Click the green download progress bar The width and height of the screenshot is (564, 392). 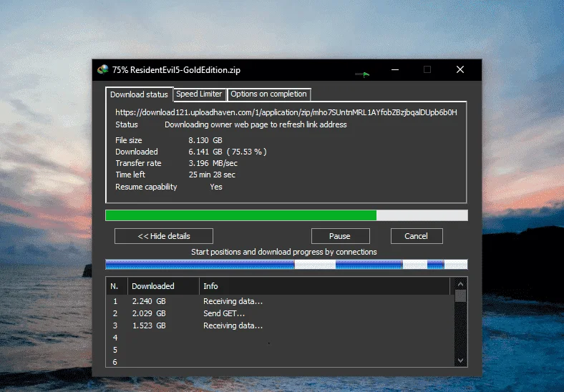[287, 215]
